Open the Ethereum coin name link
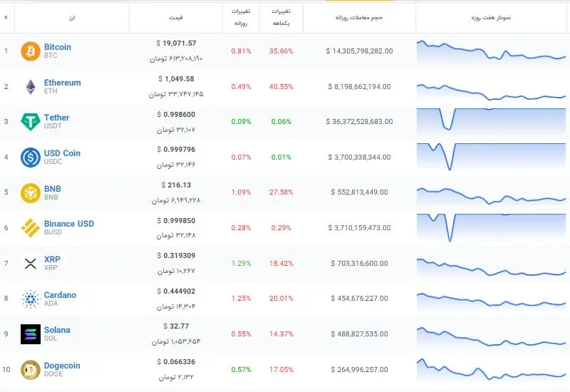Viewport: 570px width, 392px height. (63, 83)
